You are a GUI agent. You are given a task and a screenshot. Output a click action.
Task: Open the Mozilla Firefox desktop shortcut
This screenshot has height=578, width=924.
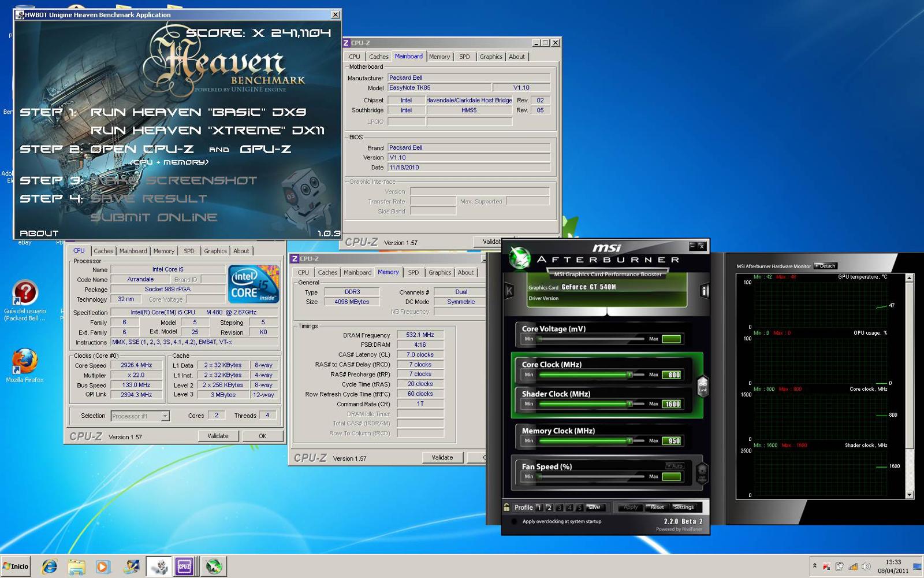point(25,365)
